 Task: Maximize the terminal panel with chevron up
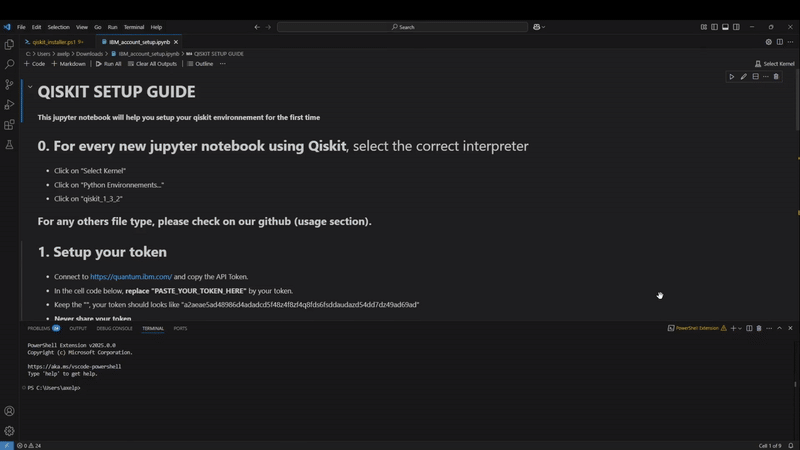point(780,328)
